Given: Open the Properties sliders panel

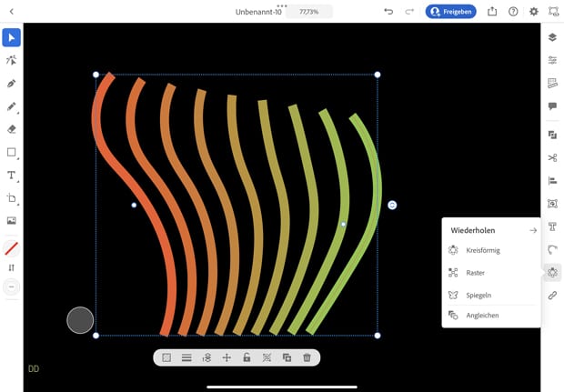Looking at the screenshot, I should [552, 60].
